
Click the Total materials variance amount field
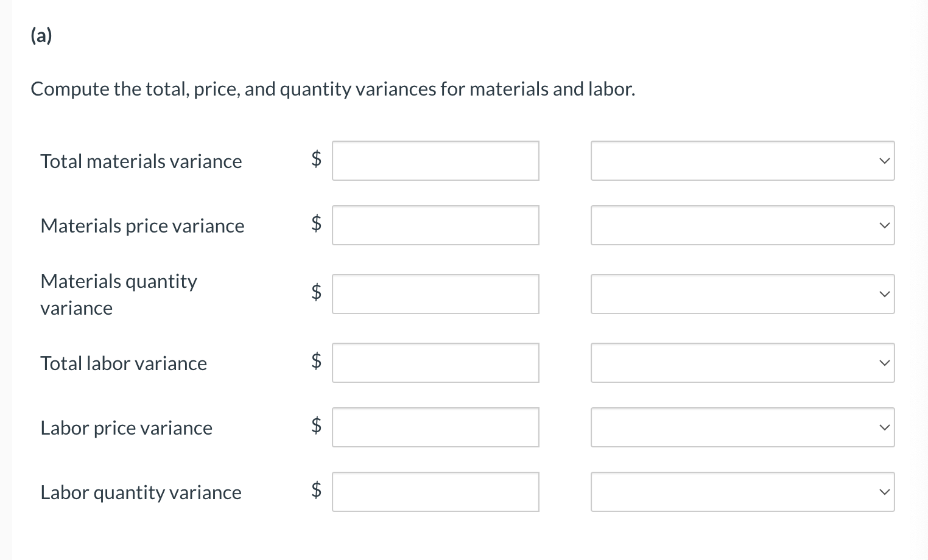pyautogui.click(x=435, y=161)
